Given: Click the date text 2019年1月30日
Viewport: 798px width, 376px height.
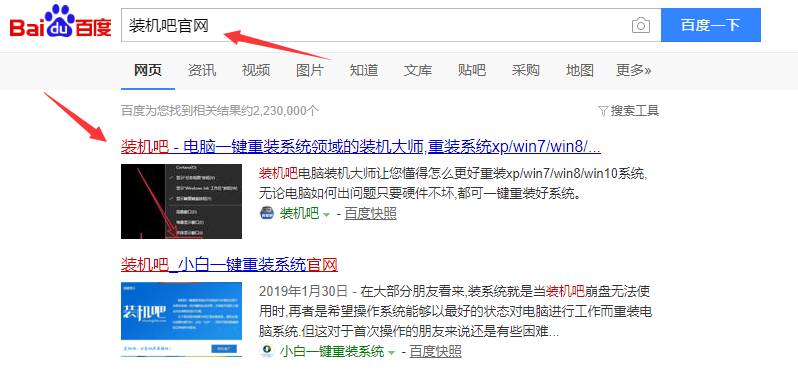Looking at the screenshot, I should click(x=303, y=292).
